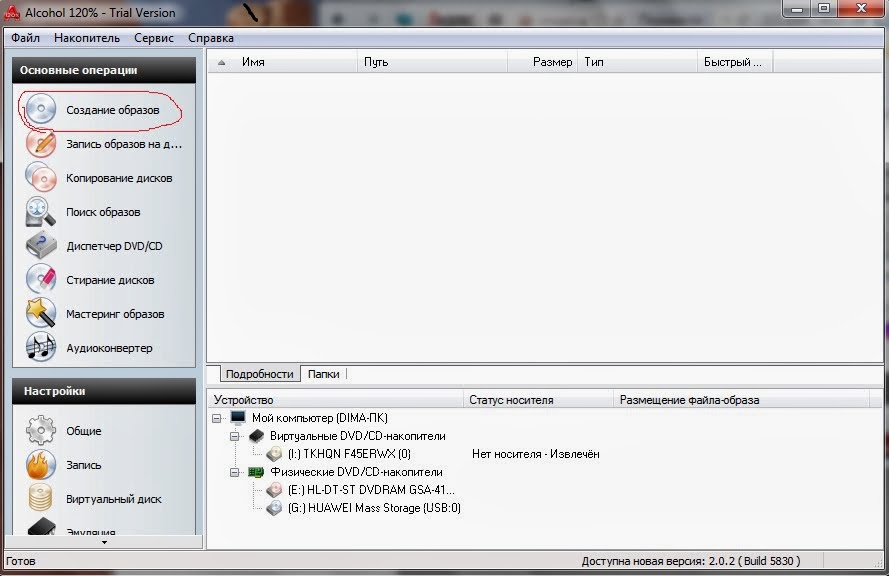Open the Накопитель menu
The width and height of the screenshot is (889, 576).
[87, 38]
